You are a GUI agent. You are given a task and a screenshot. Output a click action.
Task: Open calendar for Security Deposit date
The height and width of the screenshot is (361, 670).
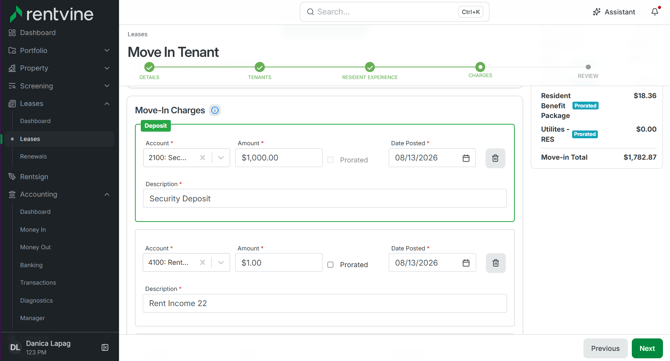tap(466, 158)
